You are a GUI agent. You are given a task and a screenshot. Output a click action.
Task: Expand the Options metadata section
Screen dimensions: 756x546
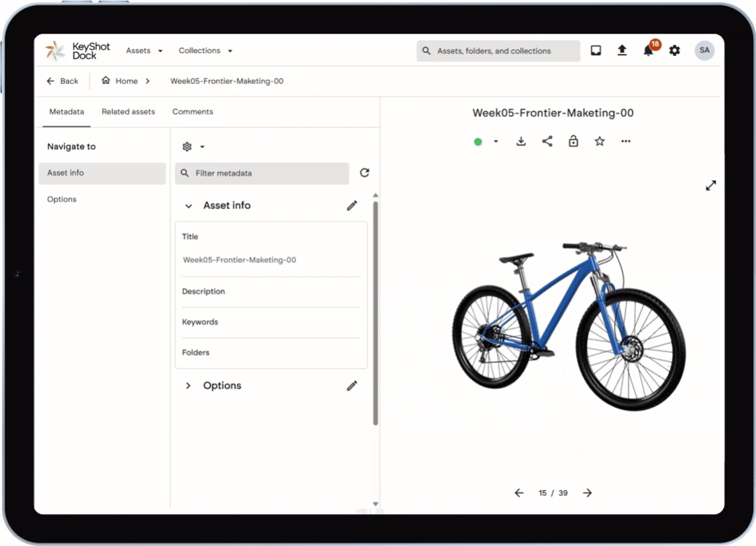pos(188,386)
